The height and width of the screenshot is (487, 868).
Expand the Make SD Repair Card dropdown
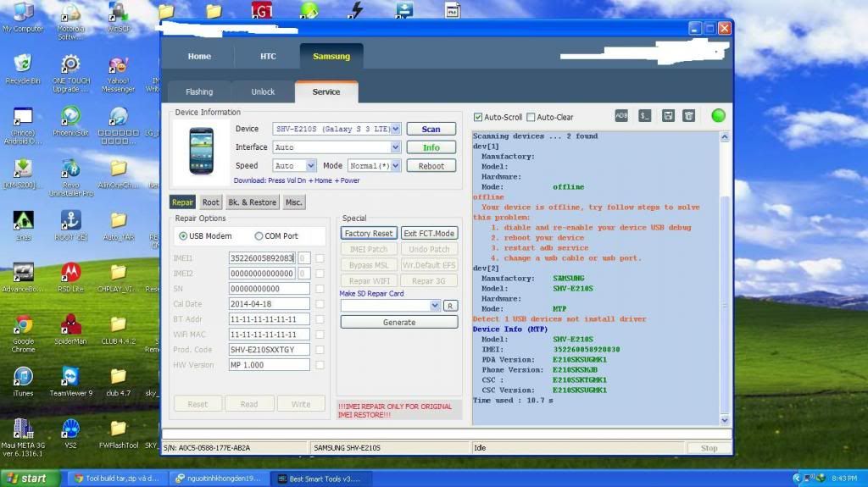tap(435, 306)
